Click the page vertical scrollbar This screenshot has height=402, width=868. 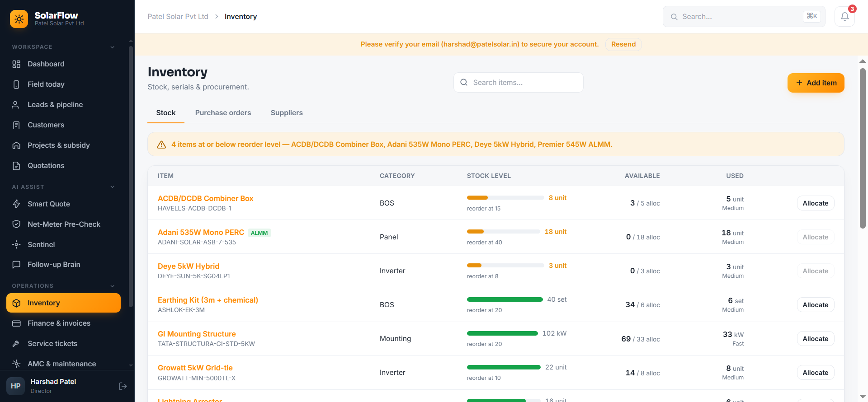coord(863,148)
